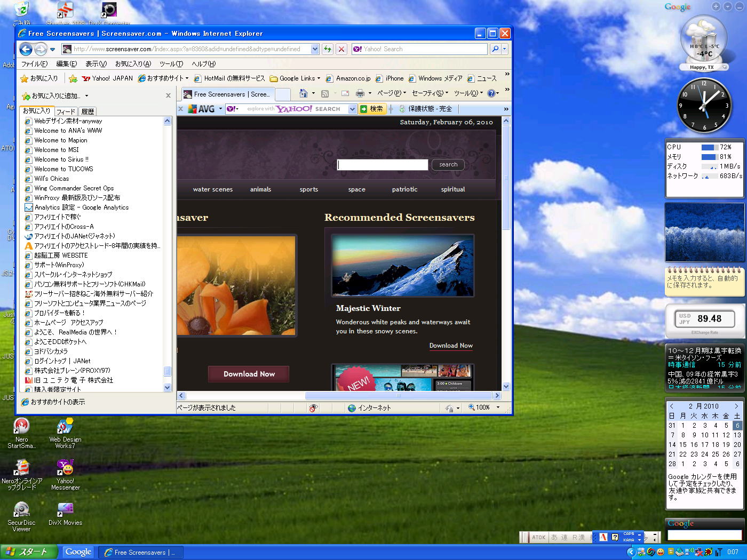Image resolution: width=747 pixels, height=560 pixels.
Task: Click the Print icon in command bar
Action: [360, 93]
